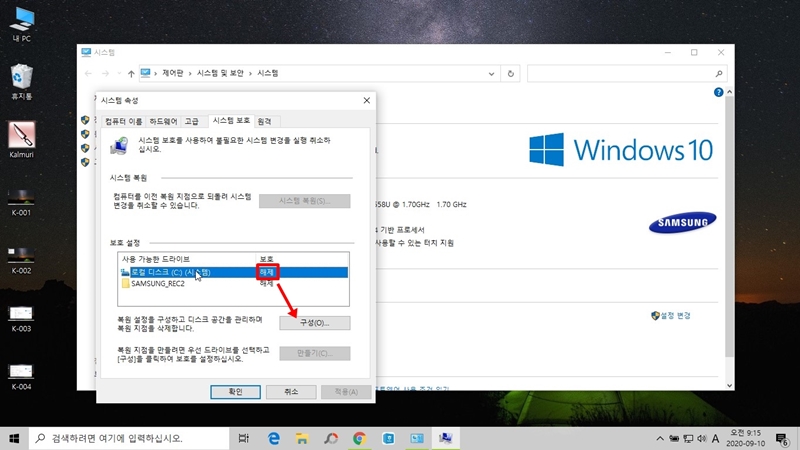
Task: Click the search box in System window
Action: pyautogui.click(x=627, y=73)
